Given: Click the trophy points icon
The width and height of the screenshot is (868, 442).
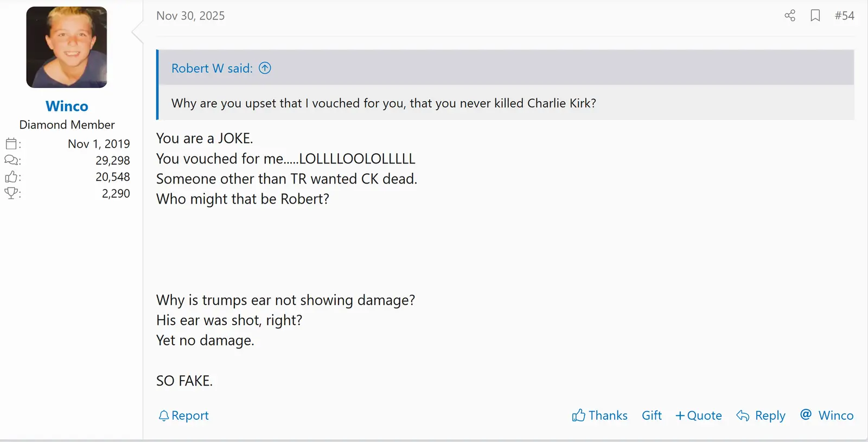Looking at the screenshot, I should (x=11, y=193).
